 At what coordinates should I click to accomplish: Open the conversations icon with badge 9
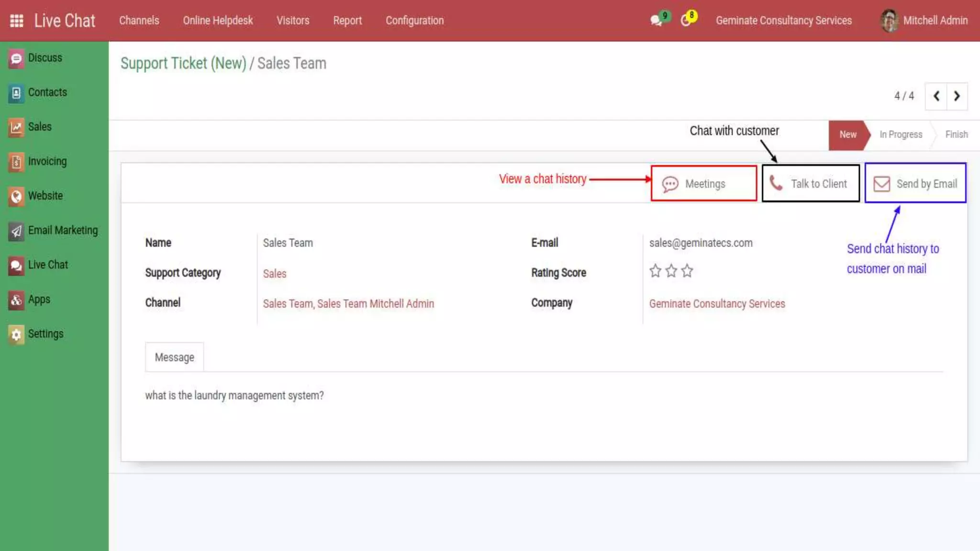tap(657, 20)
